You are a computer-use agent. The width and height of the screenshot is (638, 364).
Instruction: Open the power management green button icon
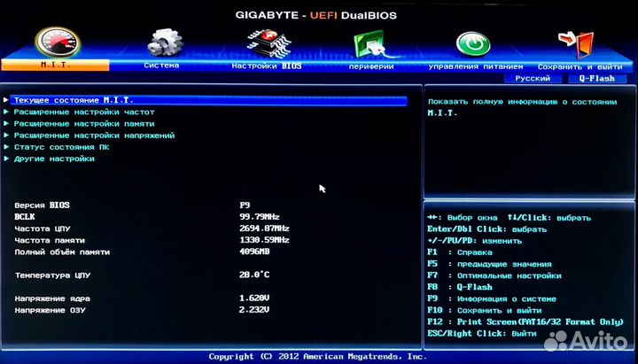pyautogui.click(x=473, y=44)
